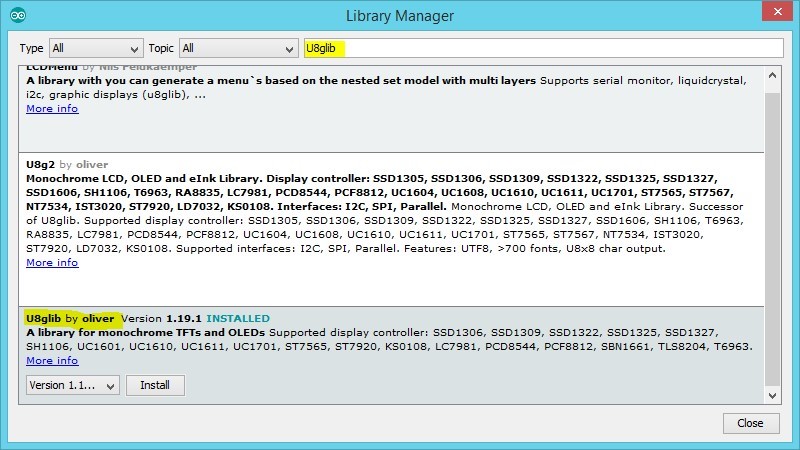800x450 pixels.
Task: Click the INSTALLED status label
Action: [x=238, y=318]
